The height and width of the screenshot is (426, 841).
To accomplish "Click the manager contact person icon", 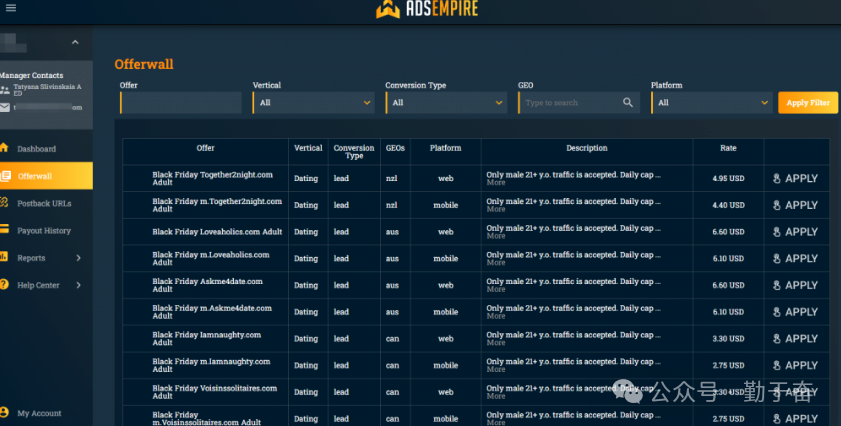I will click(5, 90).
